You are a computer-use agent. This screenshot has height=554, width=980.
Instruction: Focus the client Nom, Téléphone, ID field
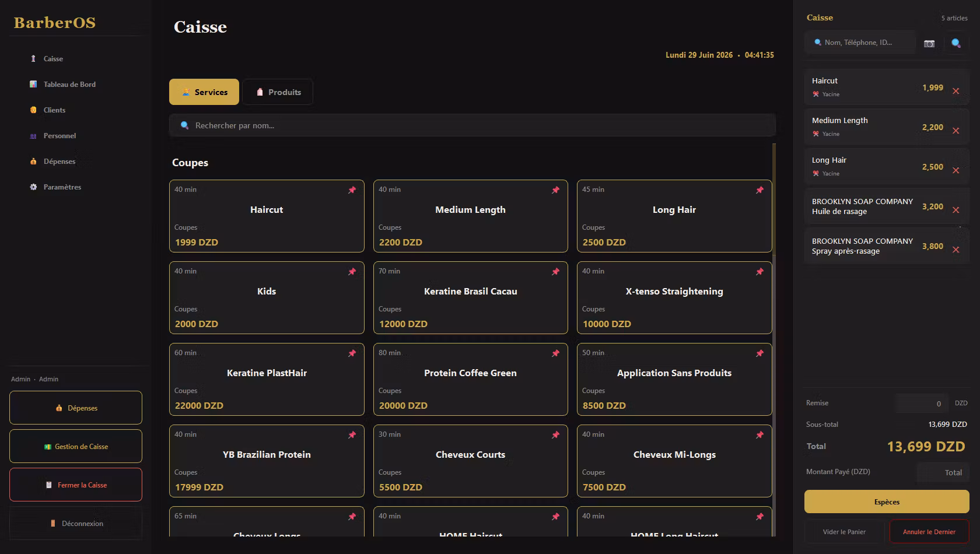point(860,43)
